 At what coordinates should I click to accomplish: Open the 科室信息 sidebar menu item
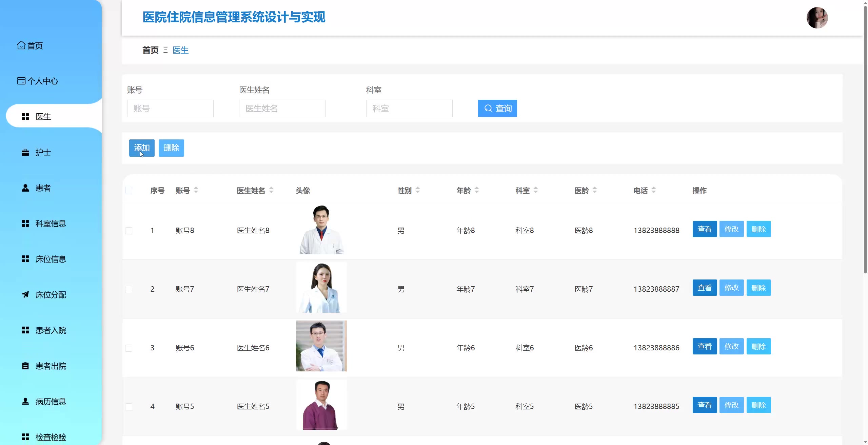tap(51, 224)
